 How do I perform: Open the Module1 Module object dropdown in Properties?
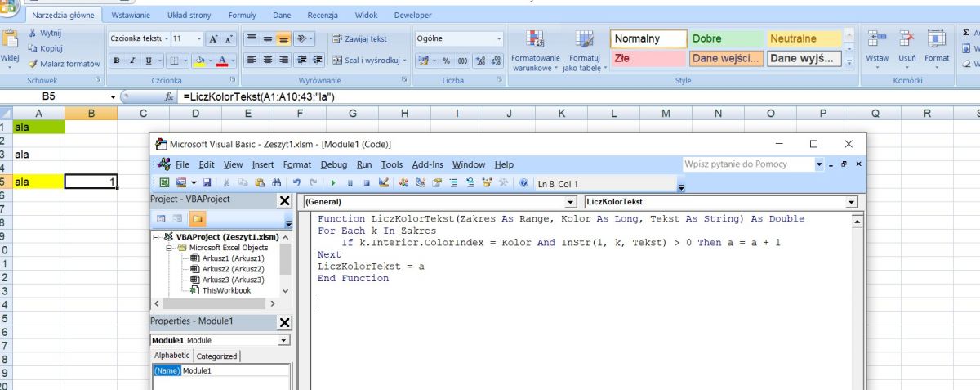(x=284, y=340)
